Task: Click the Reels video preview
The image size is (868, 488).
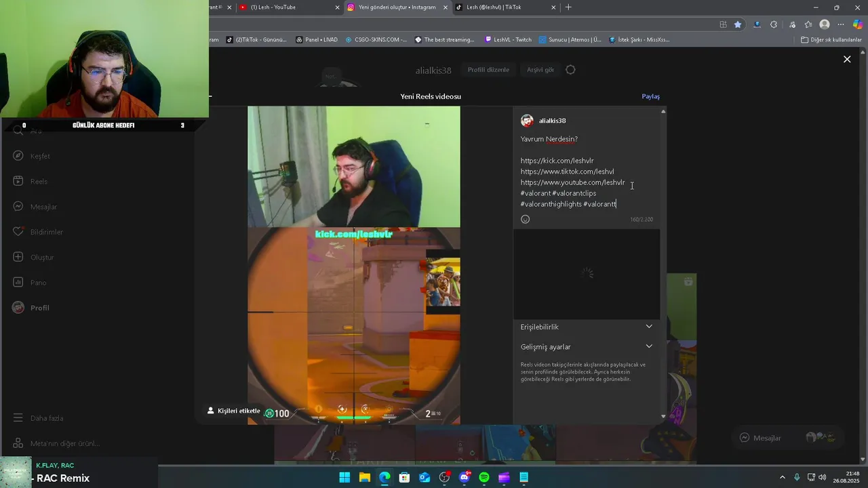Action: click(354, 266)
